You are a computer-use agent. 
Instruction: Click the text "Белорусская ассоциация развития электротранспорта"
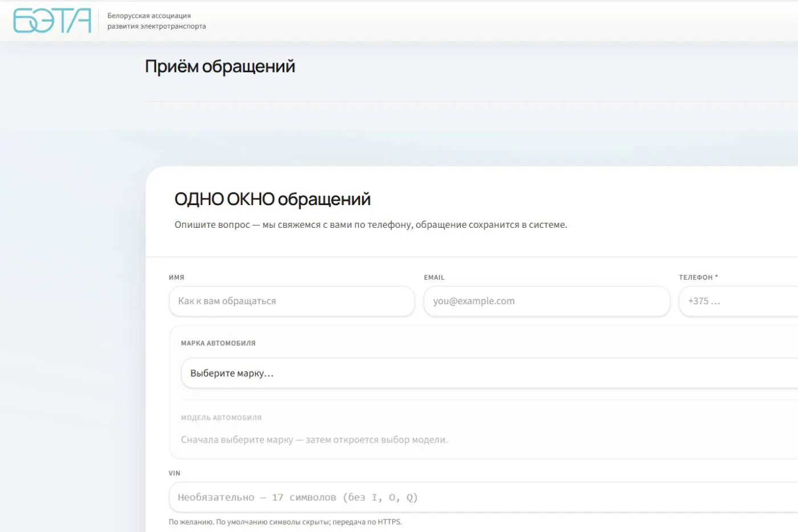pyautogui.click(x=157, y=21)
